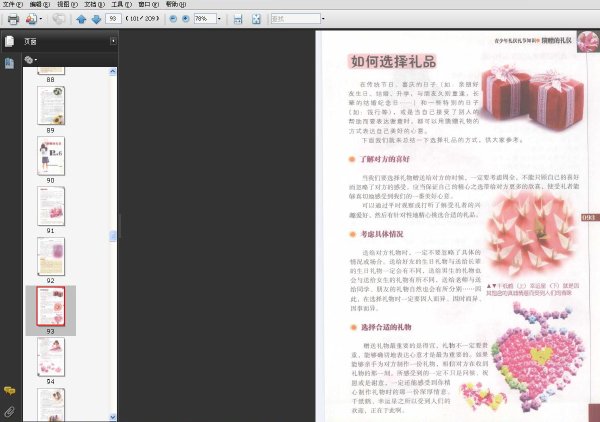The height and width of the screenshot is (422, 600).
Task: Click the heading 如何选择礼品 on the page
Action: pyautogui.click(x=393, y=62)
